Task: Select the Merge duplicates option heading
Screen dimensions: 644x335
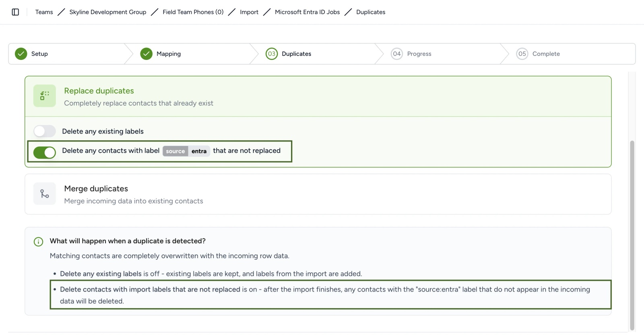Action: [96, 189]
